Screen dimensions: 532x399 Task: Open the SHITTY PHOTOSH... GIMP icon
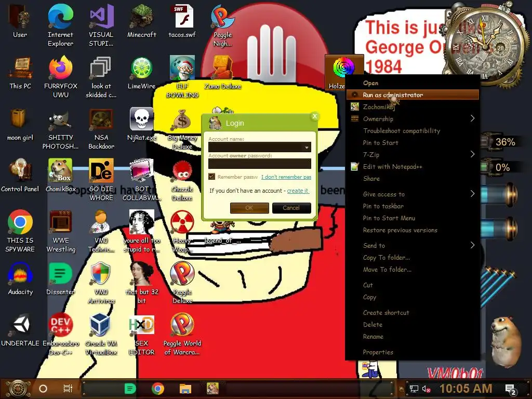[x=60, y=128]
